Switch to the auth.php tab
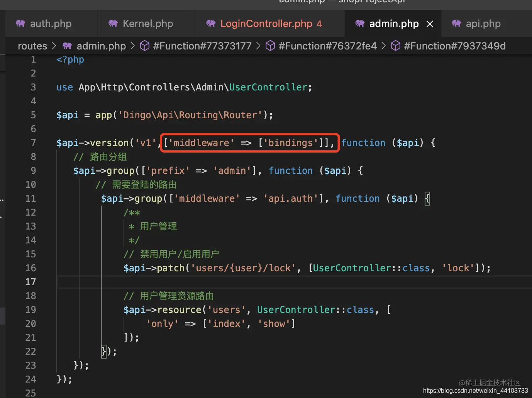The height and width of the screenshot is (398, 532). click(x=51, y=24)
